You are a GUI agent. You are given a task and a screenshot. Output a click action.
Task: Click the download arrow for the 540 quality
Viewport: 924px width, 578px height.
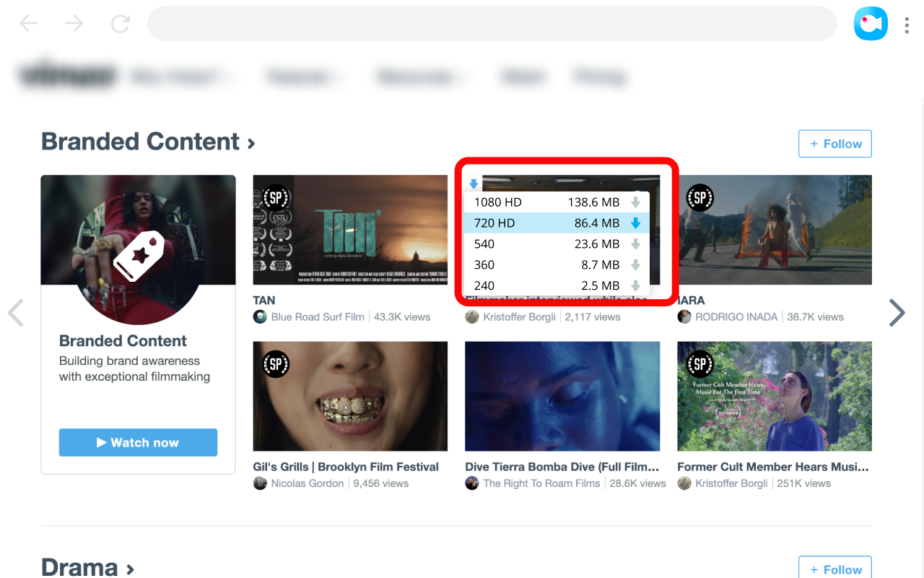[x=635, y=243]
